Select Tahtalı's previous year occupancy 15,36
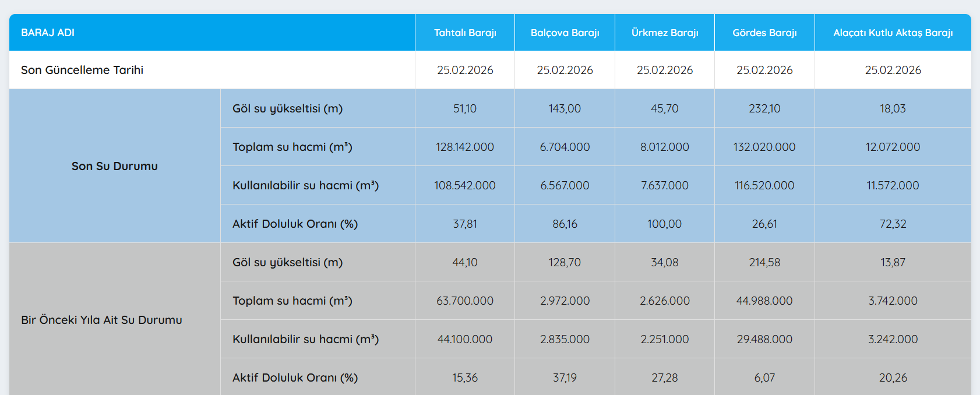This screenshot has width=980, height=395. (x=465, y=378)
